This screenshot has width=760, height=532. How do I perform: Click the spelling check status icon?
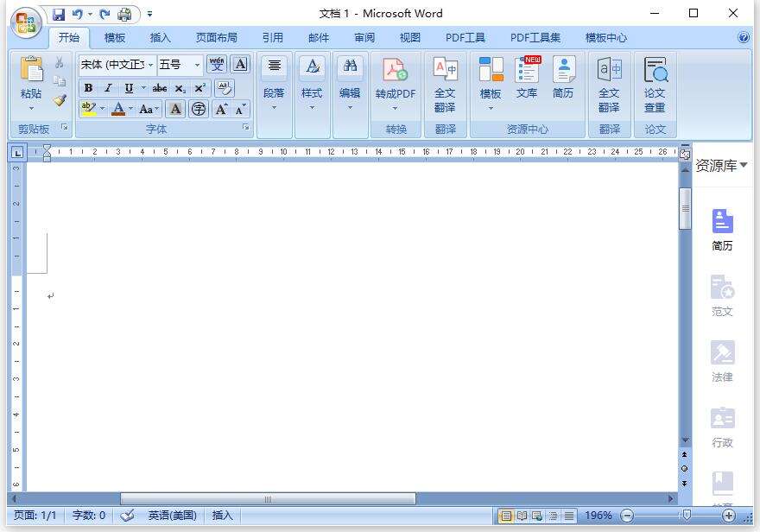point(127,516)
